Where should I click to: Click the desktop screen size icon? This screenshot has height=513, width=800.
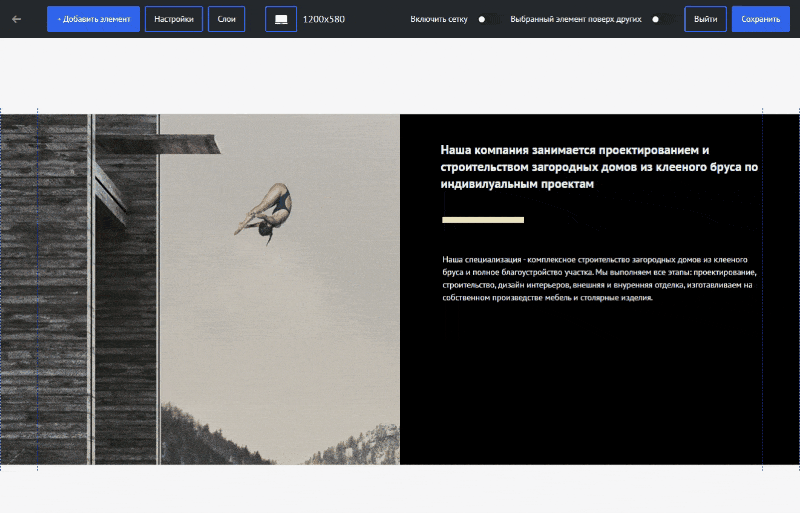coord(281,19)
